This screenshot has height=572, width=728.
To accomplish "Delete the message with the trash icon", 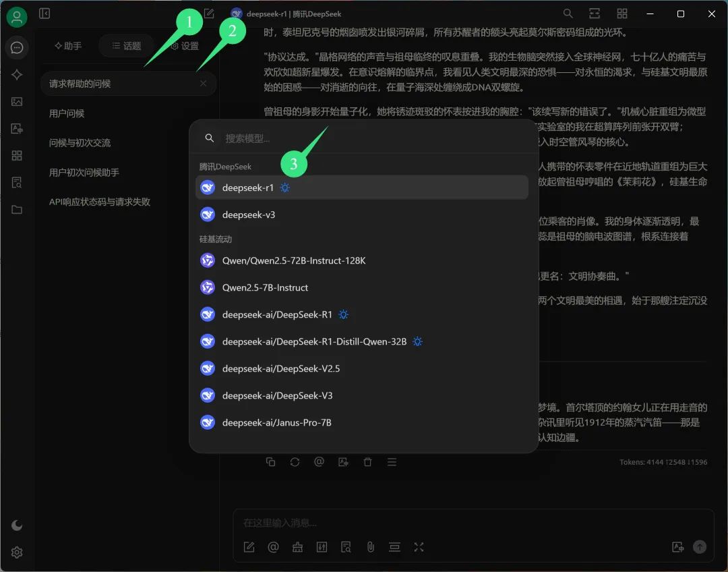I will click(x=368, y=462).
